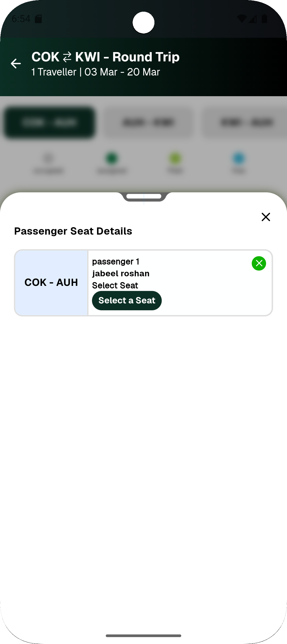Tap the SD card status icon
Screen dimensions: 287x644
coord(39,19)
